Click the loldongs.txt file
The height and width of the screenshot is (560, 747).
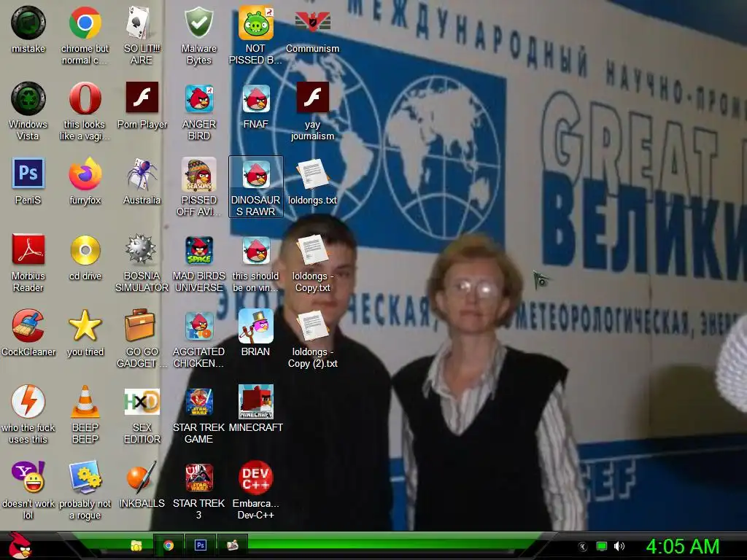pos(312,174)
